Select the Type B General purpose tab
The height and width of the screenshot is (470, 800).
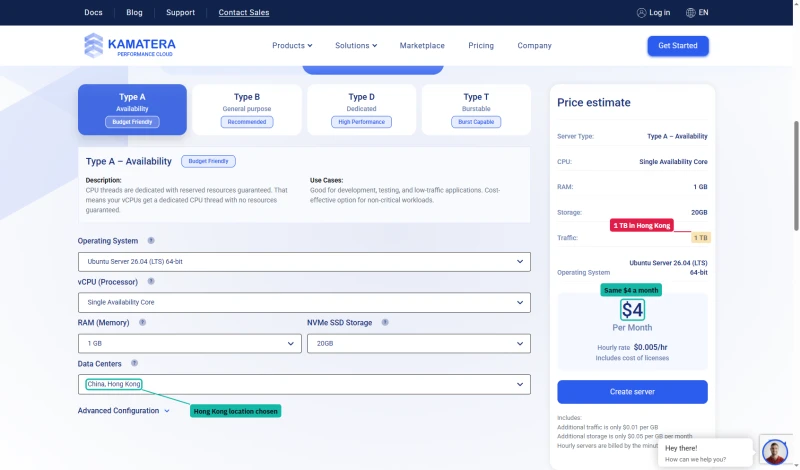click(x=247, y=110)
